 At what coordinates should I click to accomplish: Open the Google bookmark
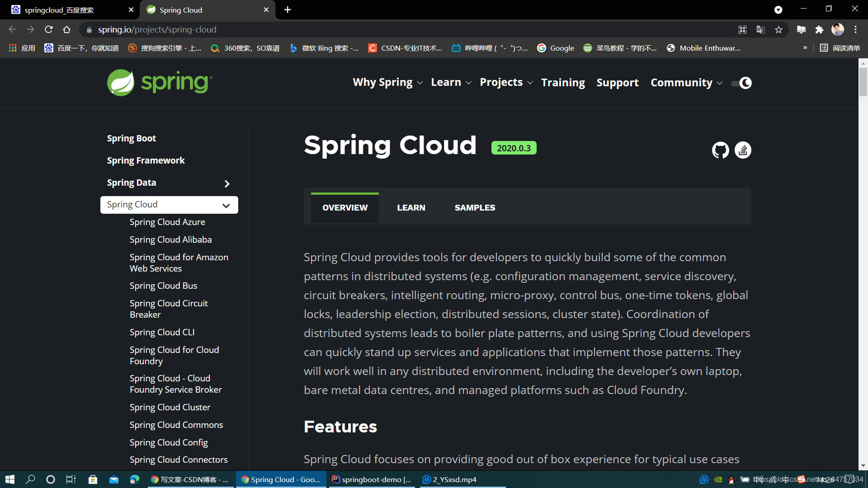tap(556, 48)
